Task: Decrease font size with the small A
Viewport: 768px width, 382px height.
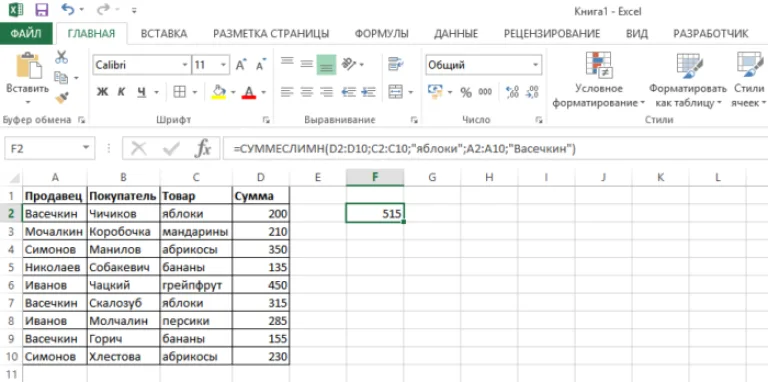Action: pyautogui.click(x=261, y=65)
